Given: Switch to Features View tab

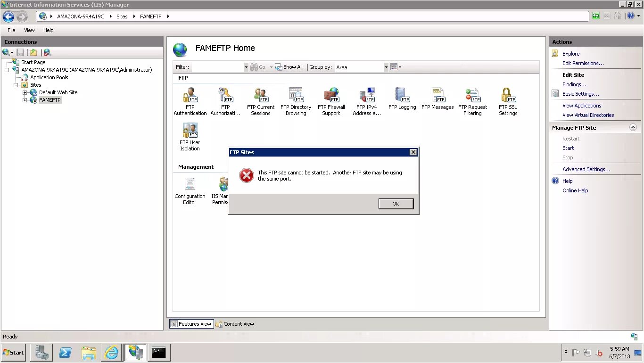Looking at the screenshot, I should [x=191, y=324].
